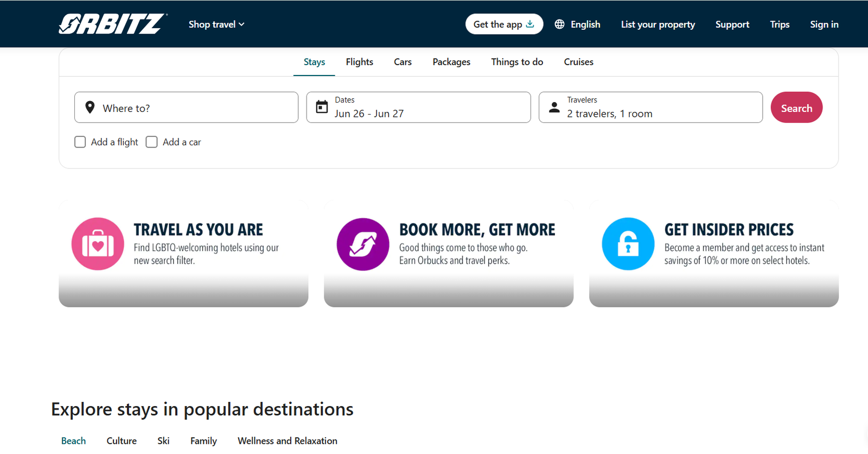Open the Travelers selector 2 travelers, 1 room

[650, 107]
